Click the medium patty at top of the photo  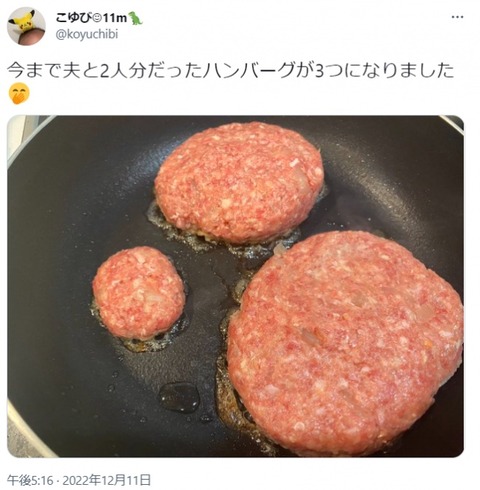click(239, 182)
